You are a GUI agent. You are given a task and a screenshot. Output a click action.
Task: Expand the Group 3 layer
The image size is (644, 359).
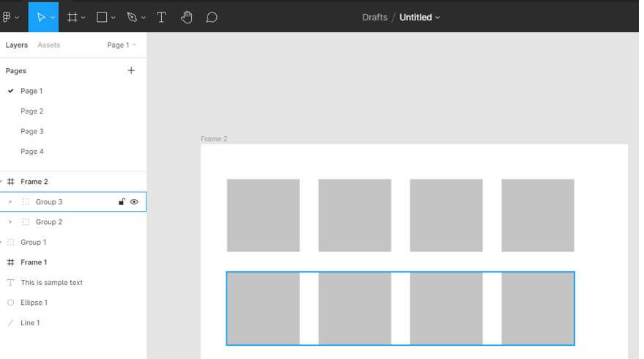click(x=10, y=201)
